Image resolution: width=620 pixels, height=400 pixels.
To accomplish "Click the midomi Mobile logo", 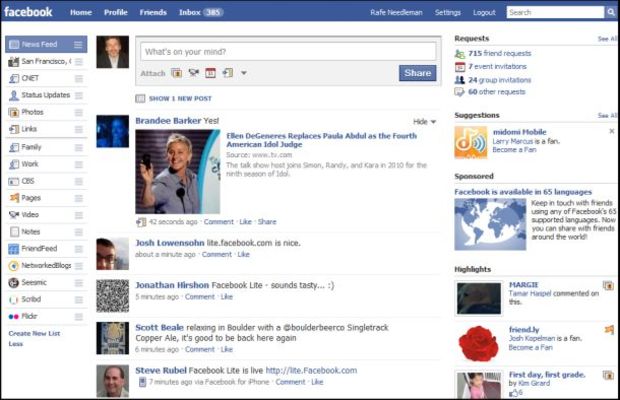I will pos(471,143).
